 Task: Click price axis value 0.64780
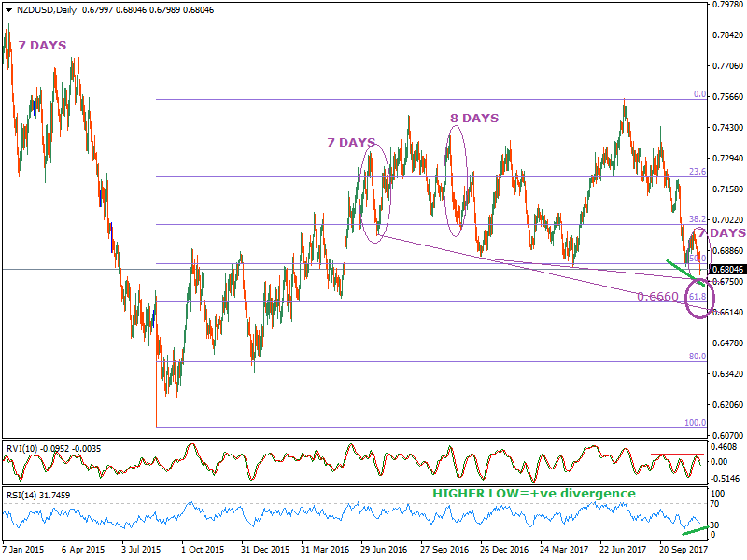tap(728, 343)
